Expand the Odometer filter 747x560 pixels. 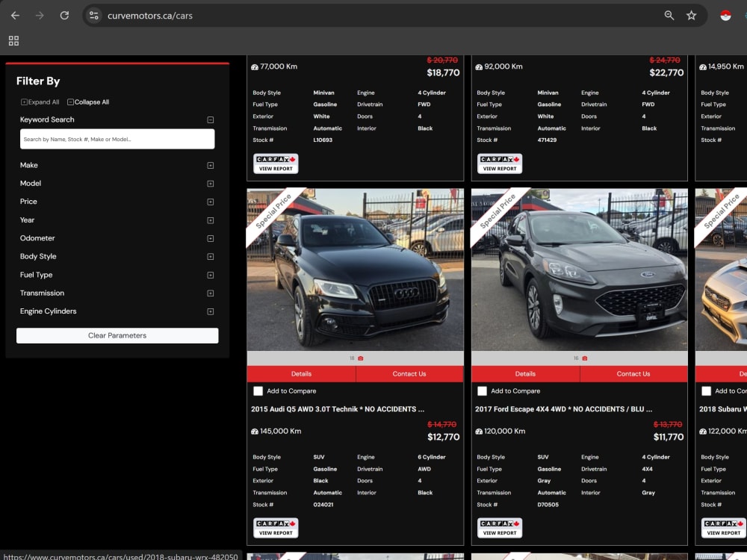[210, 238]
